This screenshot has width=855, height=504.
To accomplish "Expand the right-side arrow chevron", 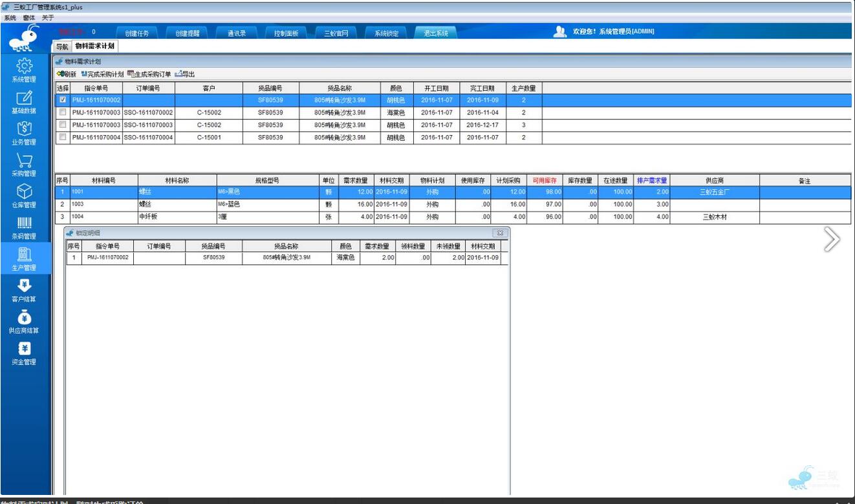I will (x=831, y=239).
